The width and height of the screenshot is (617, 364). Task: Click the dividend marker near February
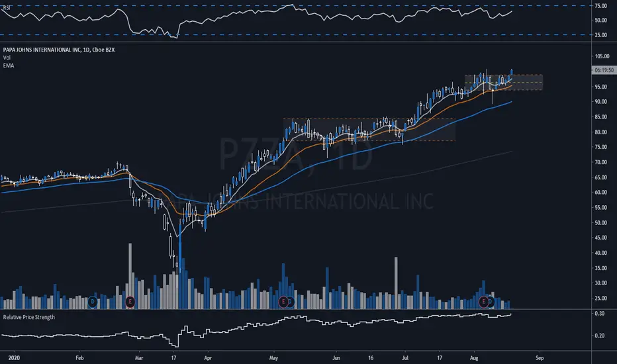[x=93, y=302]
